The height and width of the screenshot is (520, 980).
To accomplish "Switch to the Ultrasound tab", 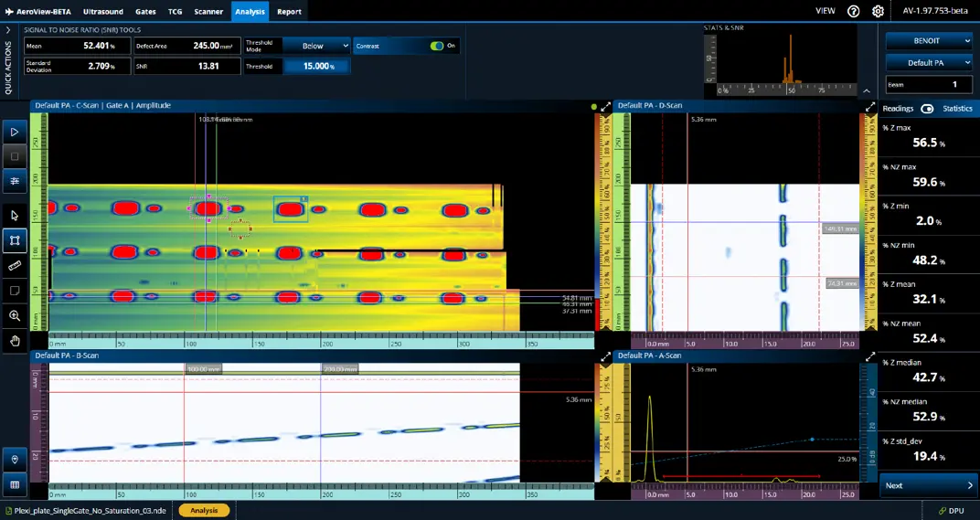I will 103,12.
